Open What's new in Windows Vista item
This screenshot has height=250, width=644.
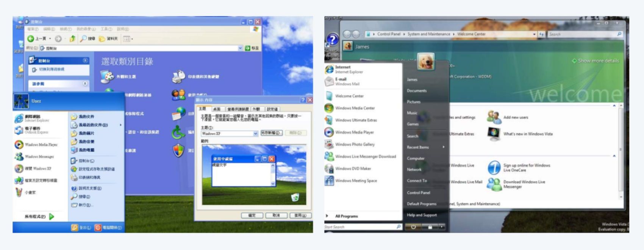(x=520, y=134)
